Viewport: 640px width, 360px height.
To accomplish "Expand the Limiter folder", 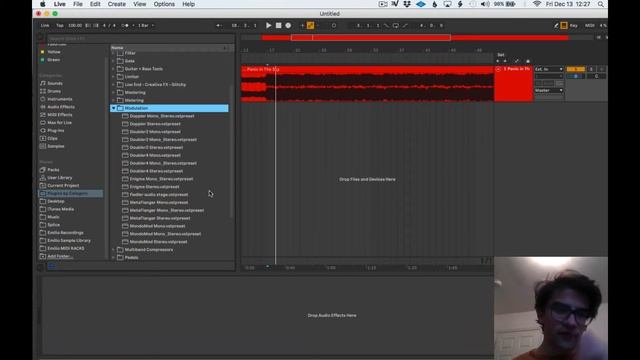I will pyautogui.click(x=113, y=77).
